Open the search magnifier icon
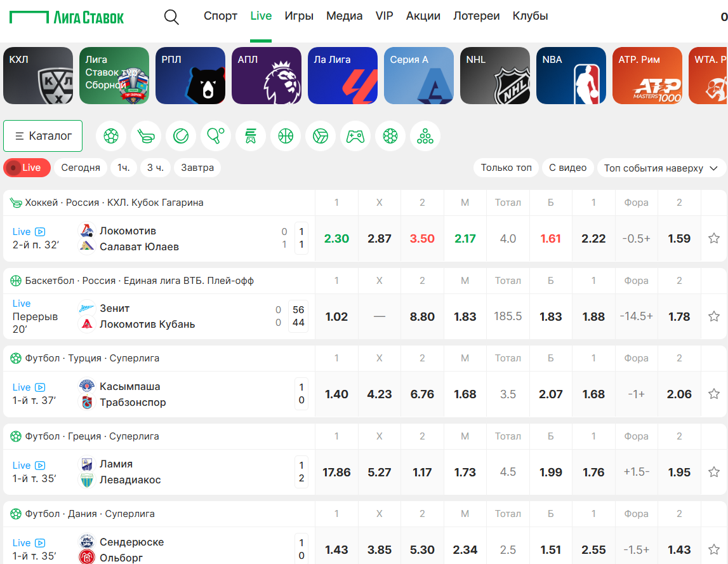This screenshot has height=564, width=728. (x=171, y=17)
